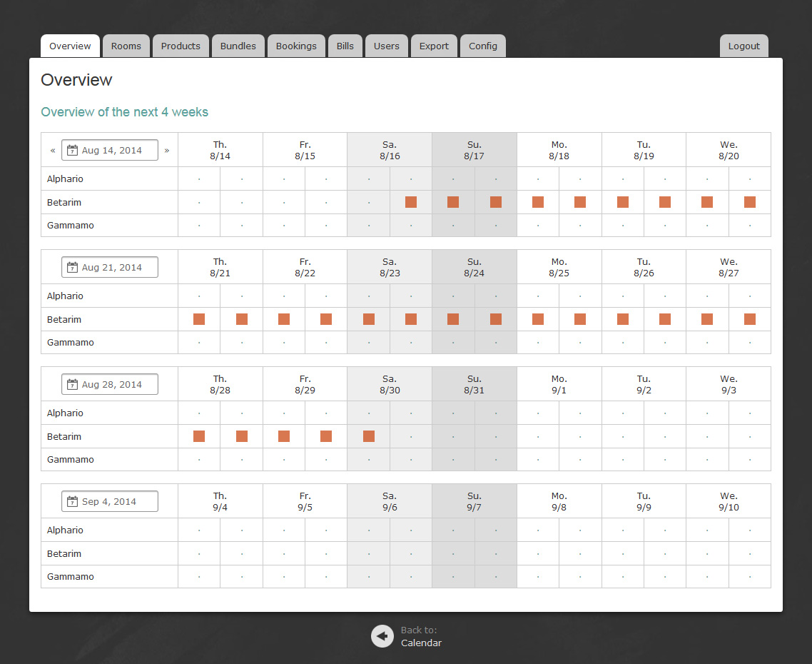
Task: Click calendar icon in Aug 14, 2014 field
Action: click(x=72, y=151)
